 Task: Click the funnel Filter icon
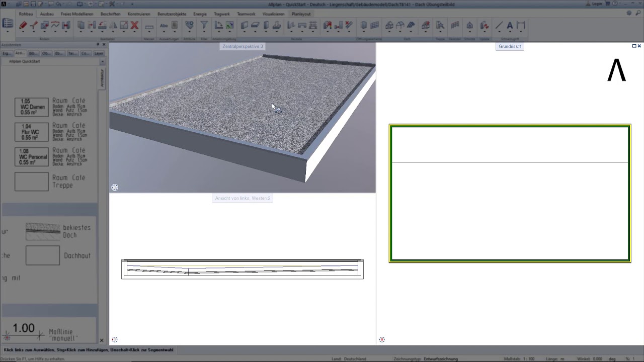pyautogui.click(x=204, y=25)
